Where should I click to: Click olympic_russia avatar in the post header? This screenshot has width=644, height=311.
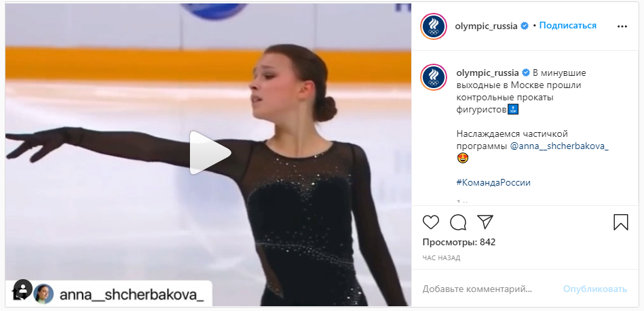pyautogui.click(x=434, y=26)
